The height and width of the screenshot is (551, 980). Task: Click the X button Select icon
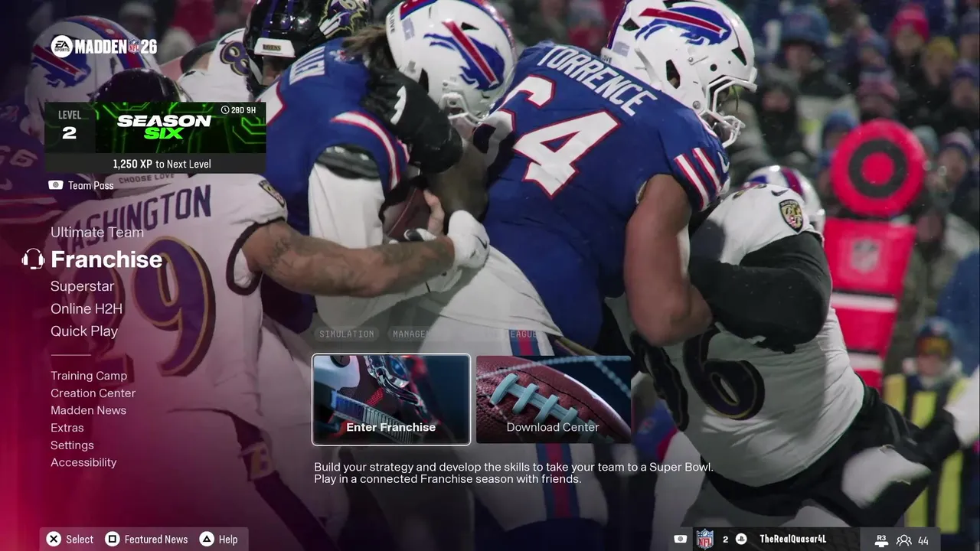[x=54, y=540]
